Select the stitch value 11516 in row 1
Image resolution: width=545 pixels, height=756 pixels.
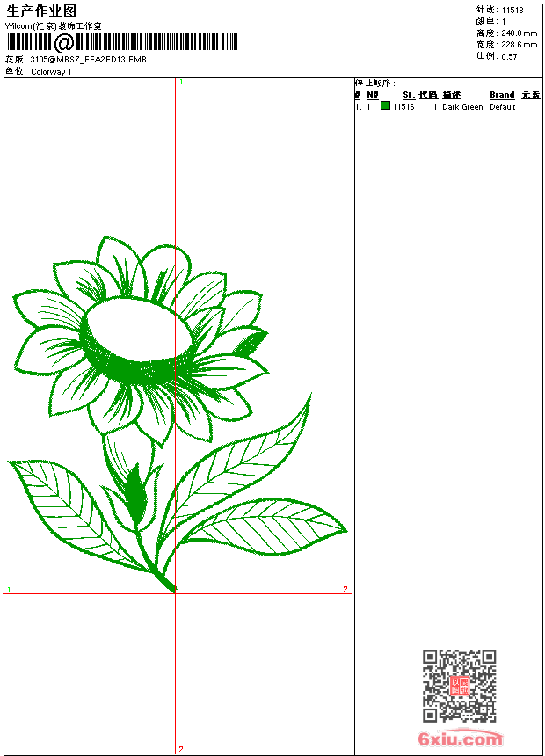point(403,107)
